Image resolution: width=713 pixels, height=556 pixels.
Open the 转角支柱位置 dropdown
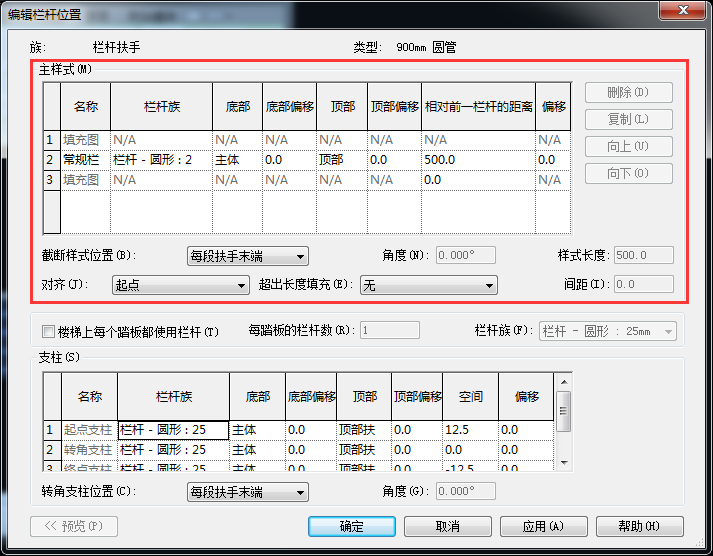(x=248, y=492)
